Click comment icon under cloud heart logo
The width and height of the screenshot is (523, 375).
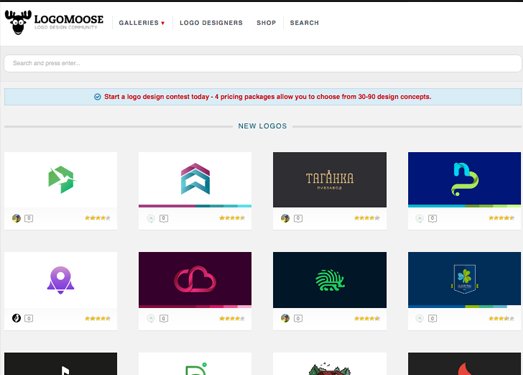pos(163,318)
